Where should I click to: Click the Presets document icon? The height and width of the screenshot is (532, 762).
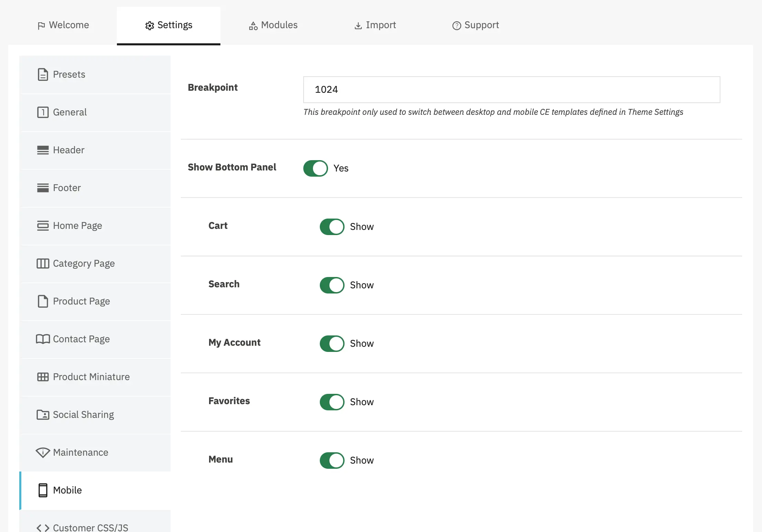coord(43,75)
